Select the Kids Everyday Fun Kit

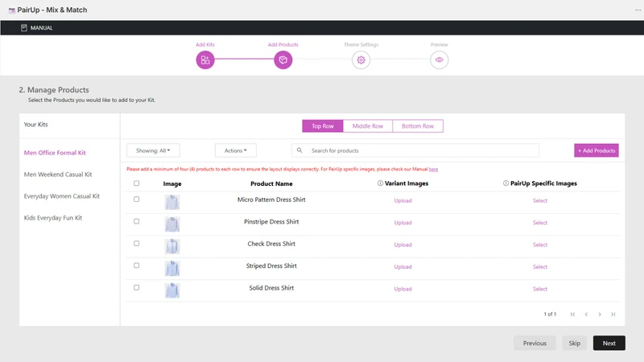[x=53, y=218]
